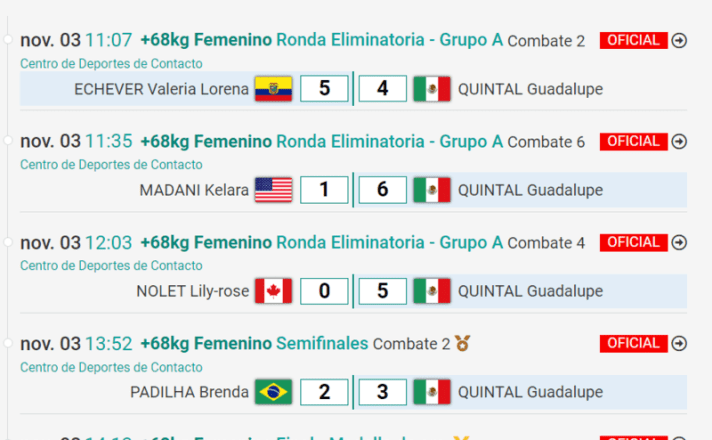The width and height of the screenshot is (712, 440).
Task: Open the +68kg Femenino Semifinales event link
Action: pyautogui.click(x=254, y=343)
